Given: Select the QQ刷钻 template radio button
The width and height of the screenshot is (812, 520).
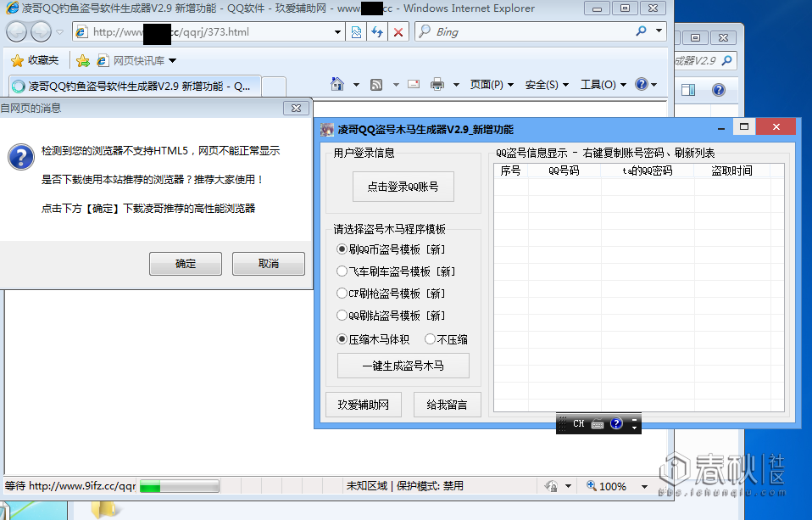Looking at the screenshot, I should point(342,315).
